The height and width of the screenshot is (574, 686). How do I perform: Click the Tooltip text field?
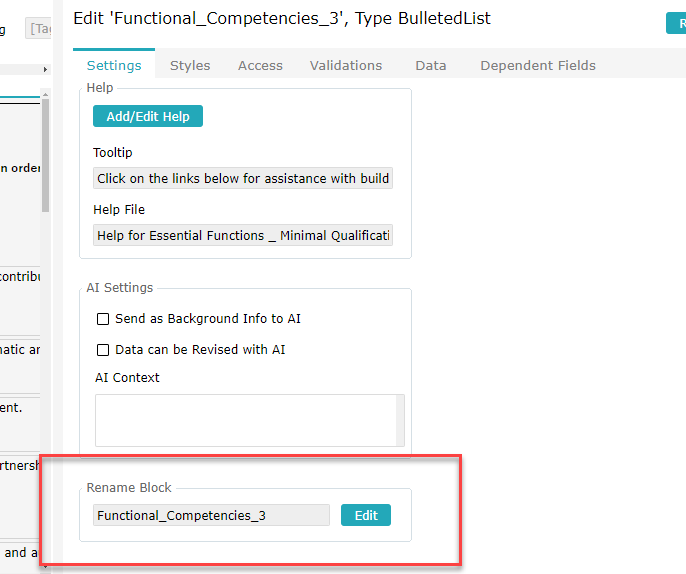pyautogui.click(x=243, y=178)
